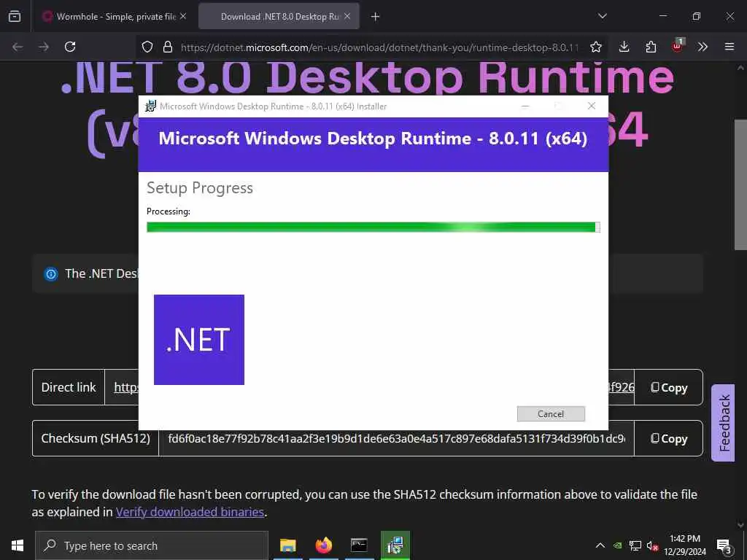Image resolution: width=747 pixels, height=560 pixels.
Task: Open the Firefox application menu
Action: [729, 47]
